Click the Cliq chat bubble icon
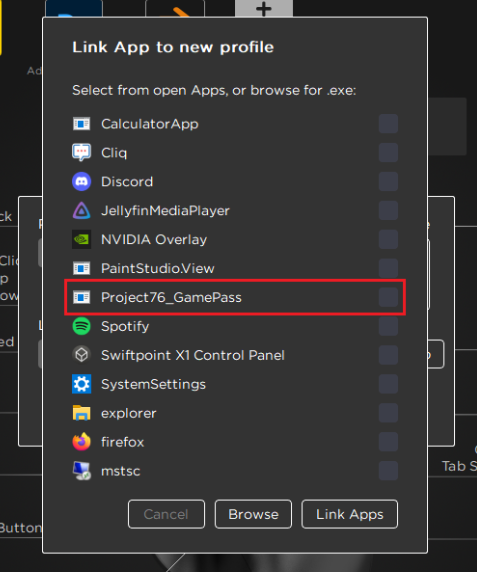477x572 pixels. click(x=81, y=152)
